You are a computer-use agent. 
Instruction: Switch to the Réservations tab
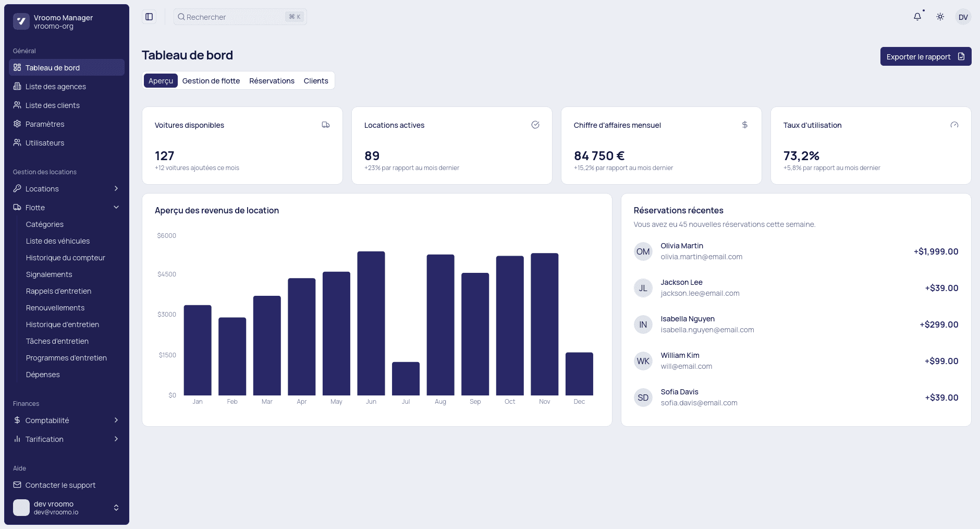(272, 80)
